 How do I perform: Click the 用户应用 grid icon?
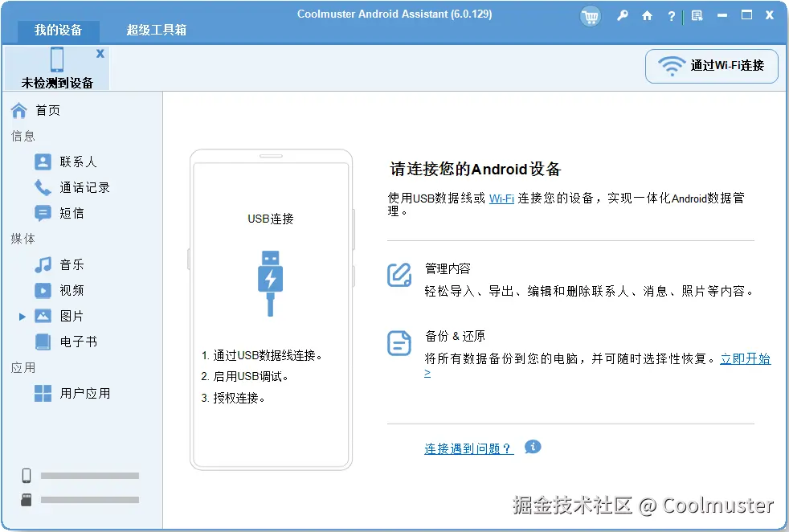tap(43, 393)
